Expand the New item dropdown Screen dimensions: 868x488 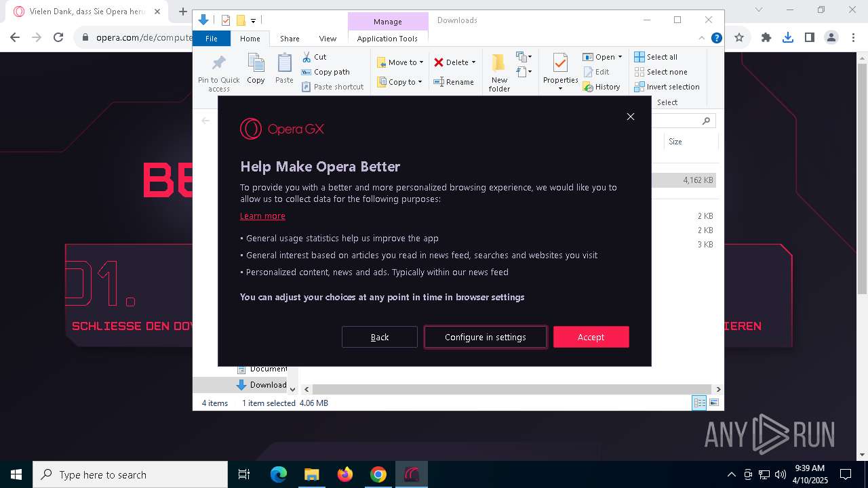[524, 57]
